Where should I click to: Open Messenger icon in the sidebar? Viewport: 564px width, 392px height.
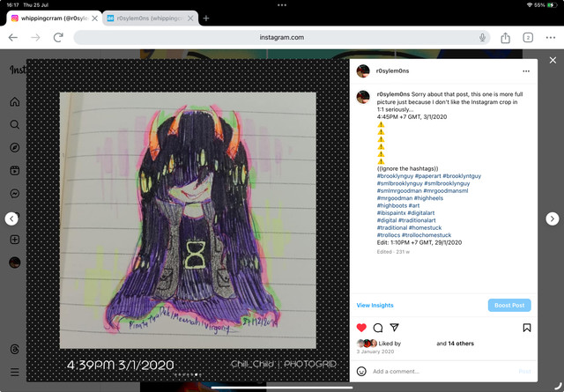[x=15, y=194]
